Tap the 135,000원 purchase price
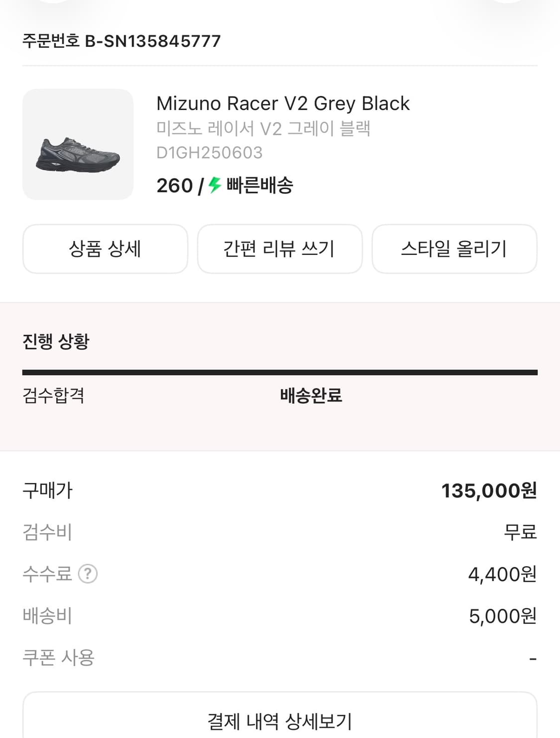The image size is (560, 738). (489, 491)
